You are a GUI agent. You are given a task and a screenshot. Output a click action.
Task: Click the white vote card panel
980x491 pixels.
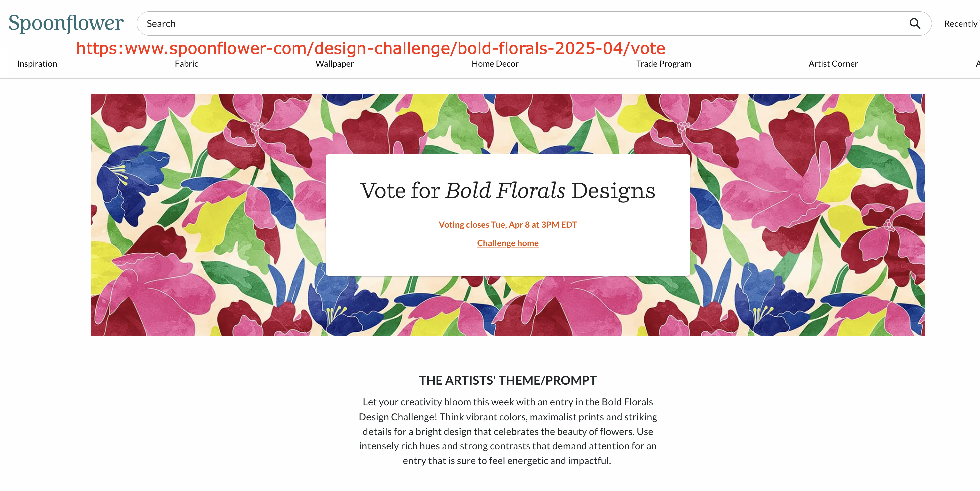click(508, 215)
